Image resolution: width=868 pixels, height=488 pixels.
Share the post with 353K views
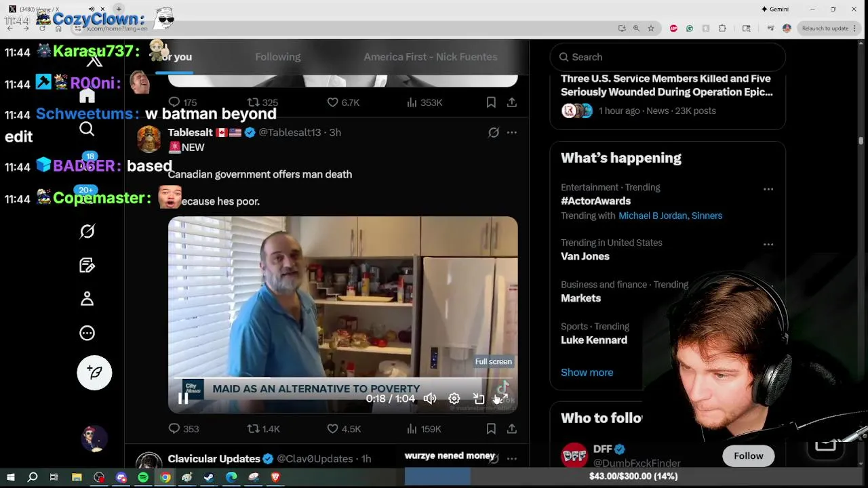[512, 102]
